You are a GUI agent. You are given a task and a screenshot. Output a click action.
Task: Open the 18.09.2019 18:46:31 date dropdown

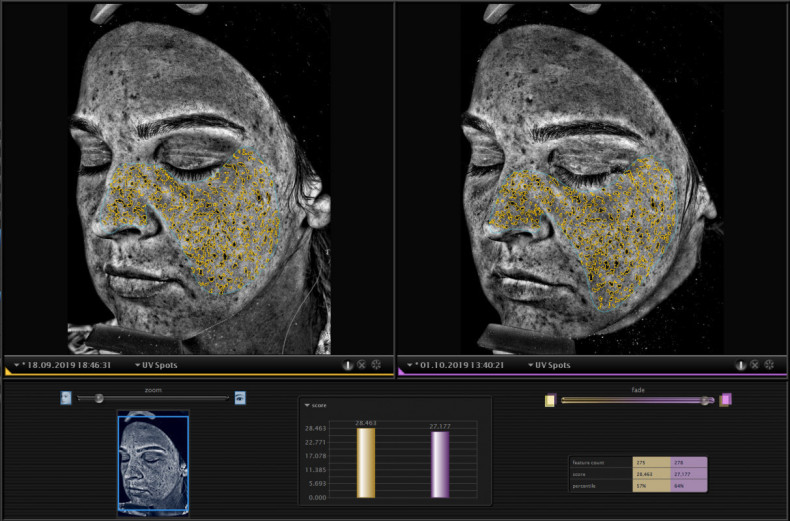click(60, 366)
